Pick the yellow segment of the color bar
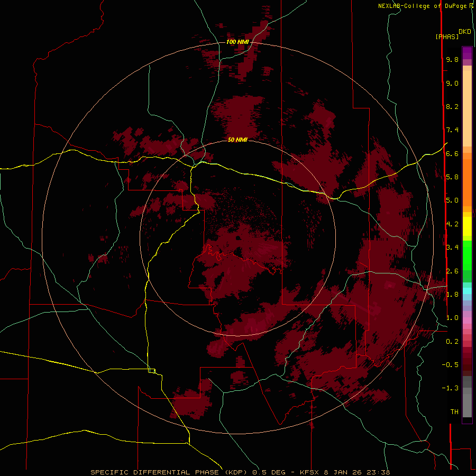The width and height of the screenshot is (476, 476). (467, 226)
